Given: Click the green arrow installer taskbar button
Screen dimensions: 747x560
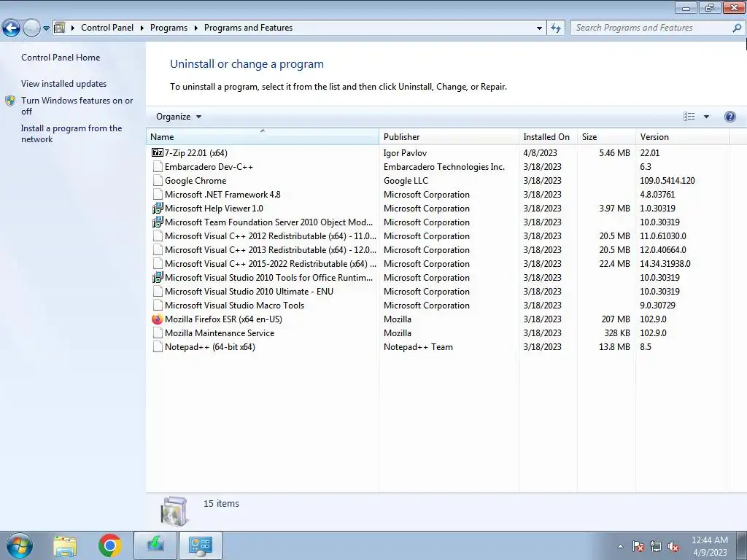Looking at the screenshot, I should pyautogui.click(x=155, y=545).
